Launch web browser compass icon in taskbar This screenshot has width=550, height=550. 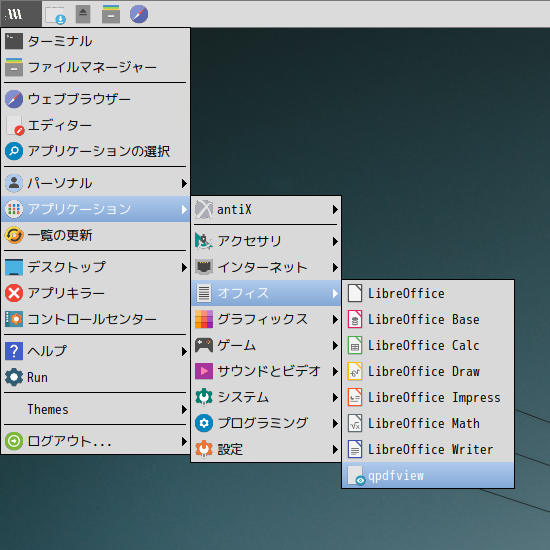coord(139,14)
